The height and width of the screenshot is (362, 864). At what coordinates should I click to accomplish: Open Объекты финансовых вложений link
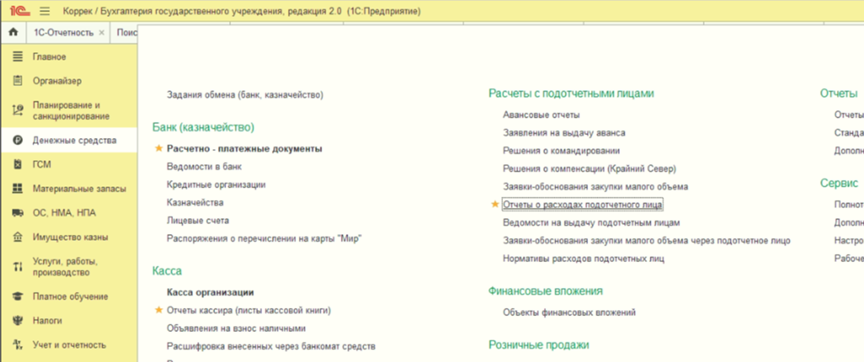[x=569, y=312]
